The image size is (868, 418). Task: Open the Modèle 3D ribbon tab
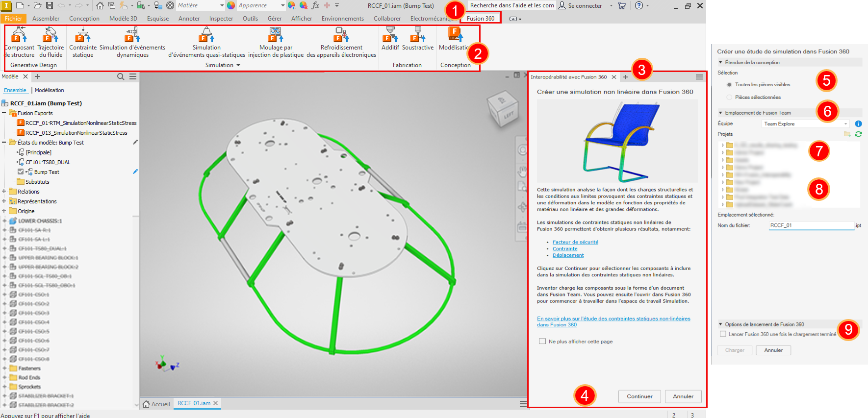pos(123,19)
